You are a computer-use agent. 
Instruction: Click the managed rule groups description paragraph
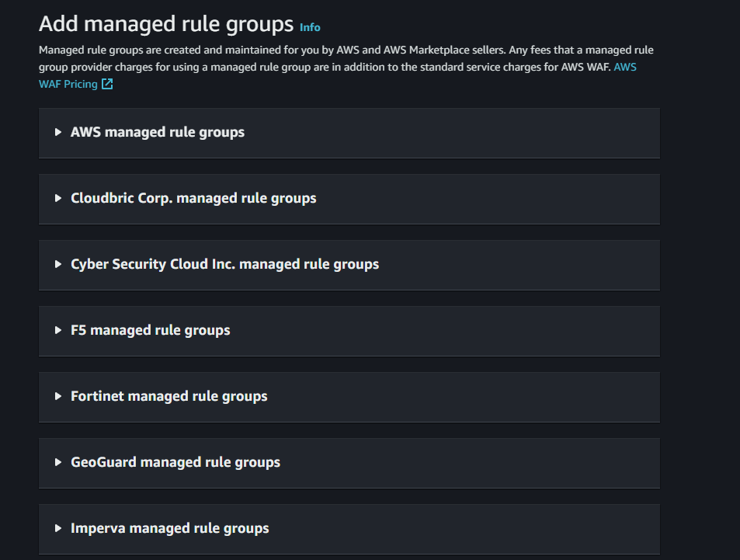tap(346, 58)
